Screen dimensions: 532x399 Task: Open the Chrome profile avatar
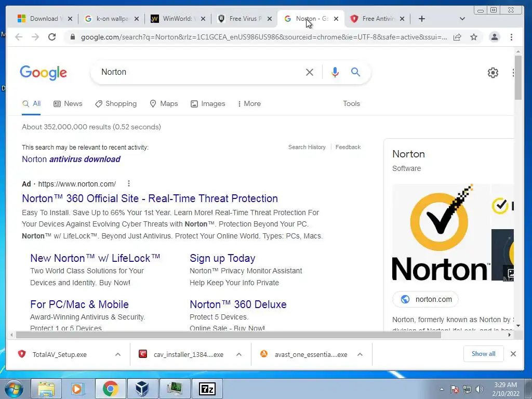click(495, 37)
